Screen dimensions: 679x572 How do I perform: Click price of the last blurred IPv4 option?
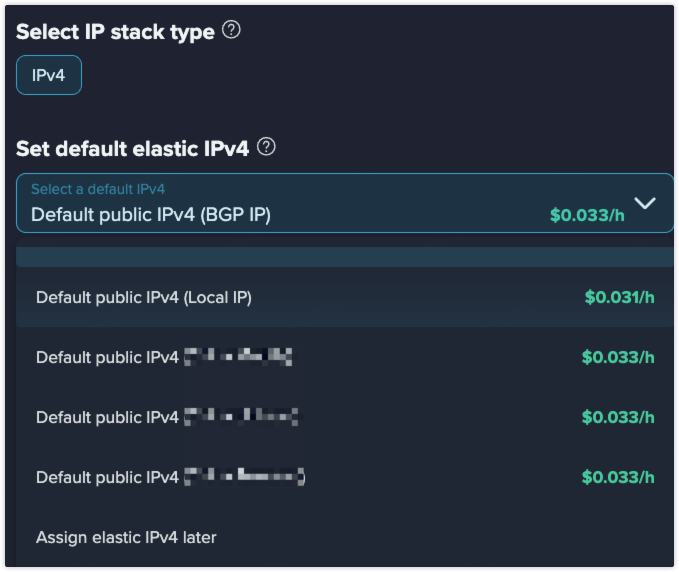pos(618,477)
